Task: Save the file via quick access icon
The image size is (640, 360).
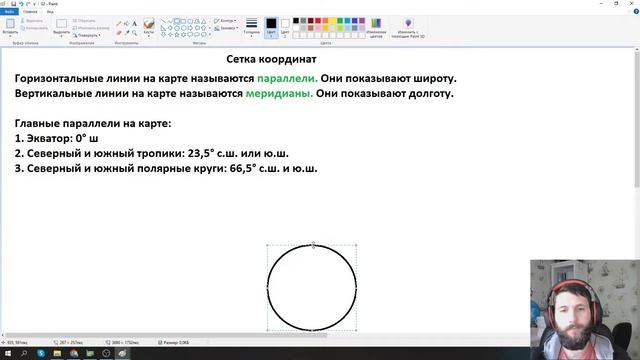Action: [x=13, y=4]
